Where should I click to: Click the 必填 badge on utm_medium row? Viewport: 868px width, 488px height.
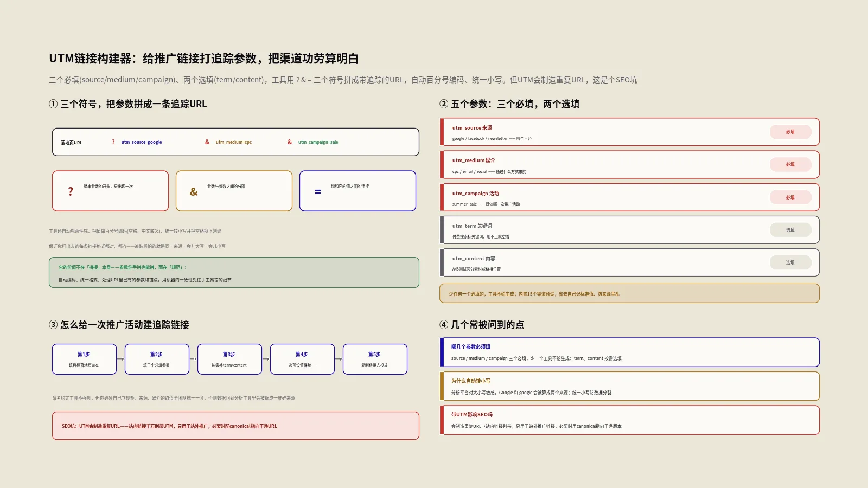(x=790, y=164)
